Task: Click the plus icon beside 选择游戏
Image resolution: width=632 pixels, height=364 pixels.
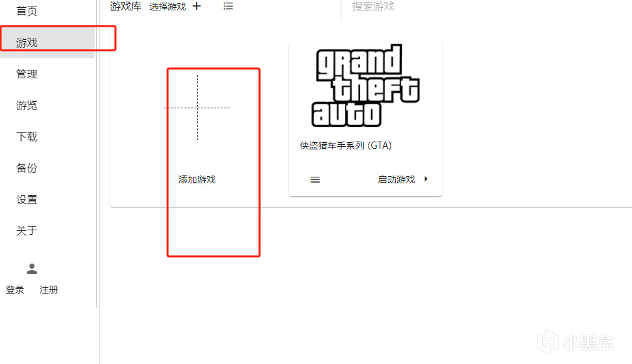Action: [x=197, y=6]
